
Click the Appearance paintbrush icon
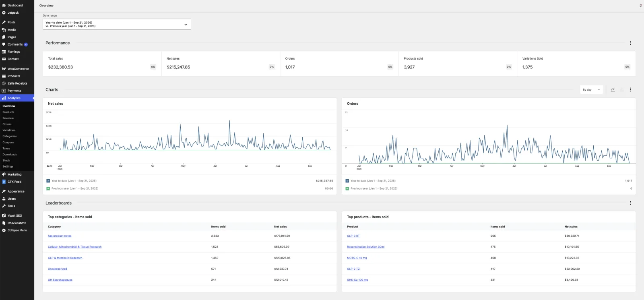pos(4,191)
